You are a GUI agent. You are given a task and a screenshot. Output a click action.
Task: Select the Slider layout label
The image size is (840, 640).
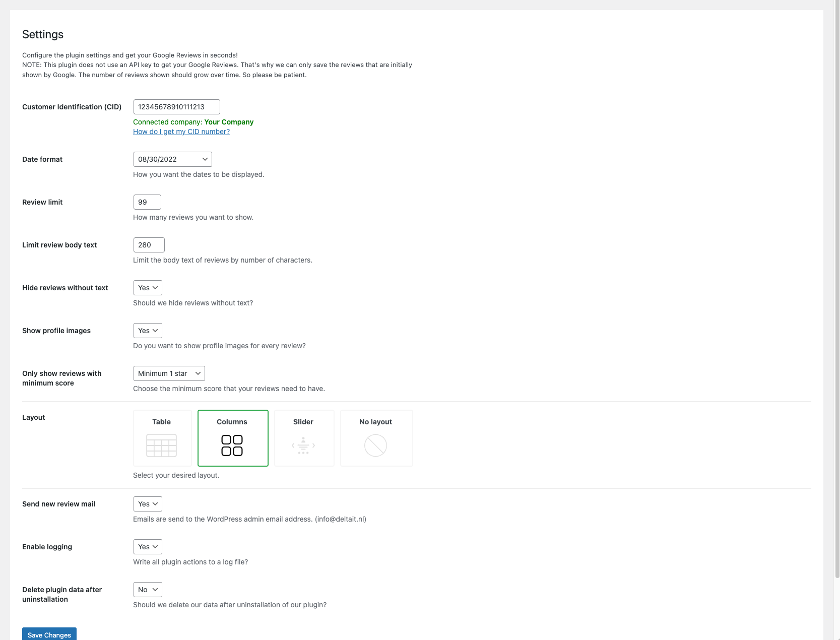point(303,422)
